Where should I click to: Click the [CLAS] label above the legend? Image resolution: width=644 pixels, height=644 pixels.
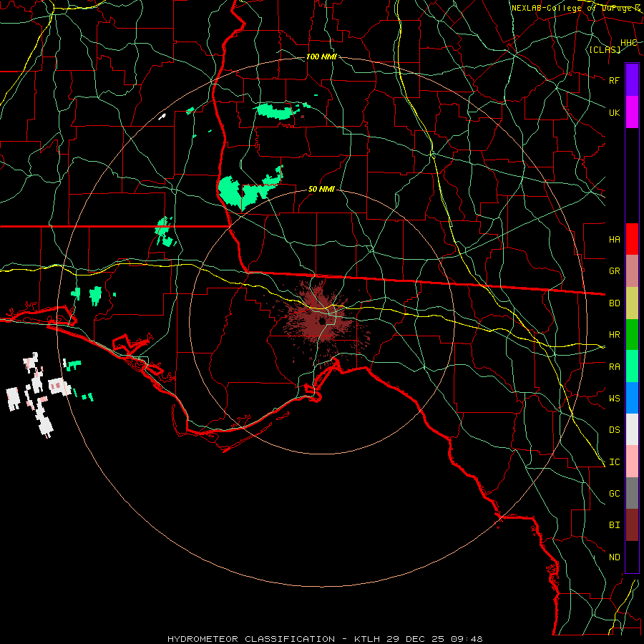[605, 49]
